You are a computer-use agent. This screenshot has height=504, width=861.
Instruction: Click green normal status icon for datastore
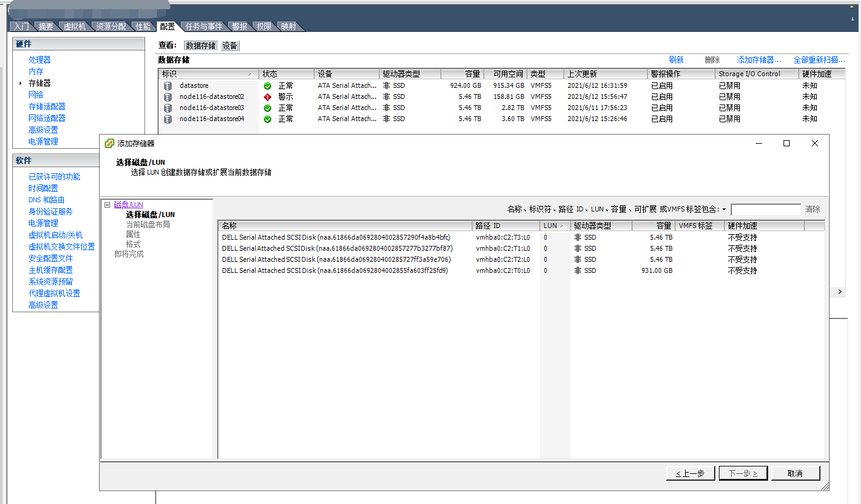coord(268,86)
